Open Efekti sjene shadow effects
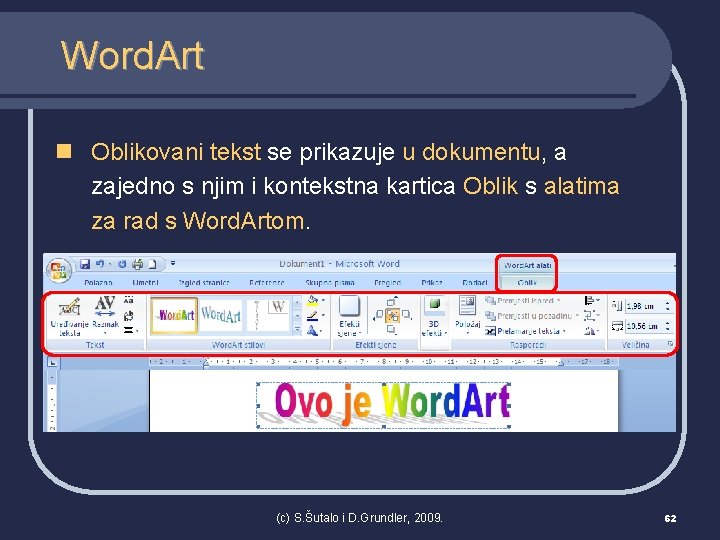The height and width of the screenshot is (540, 720). (349, 316)
